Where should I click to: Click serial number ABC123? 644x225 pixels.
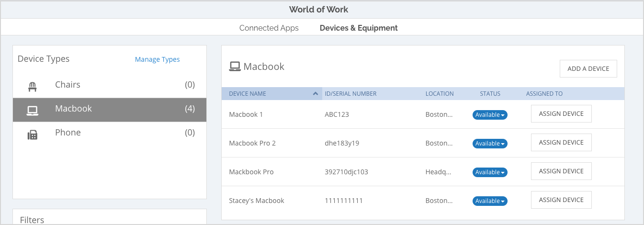point(337,115)
